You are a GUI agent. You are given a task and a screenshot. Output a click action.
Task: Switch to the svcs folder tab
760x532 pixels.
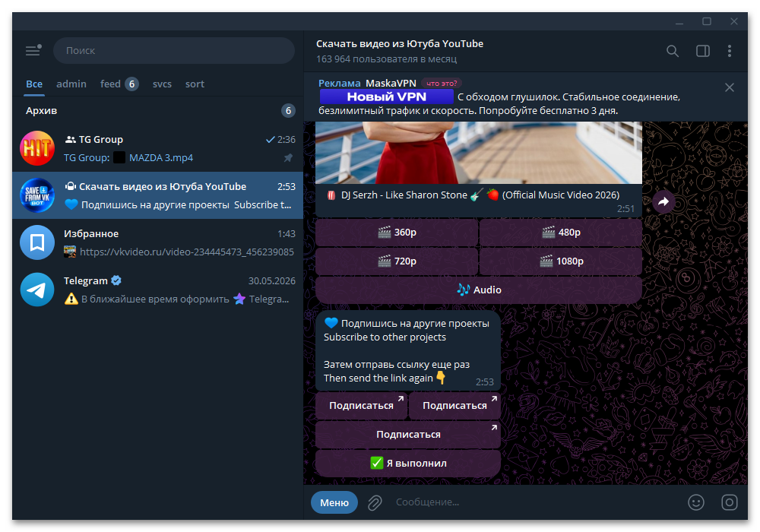click(x=162, y=84)
